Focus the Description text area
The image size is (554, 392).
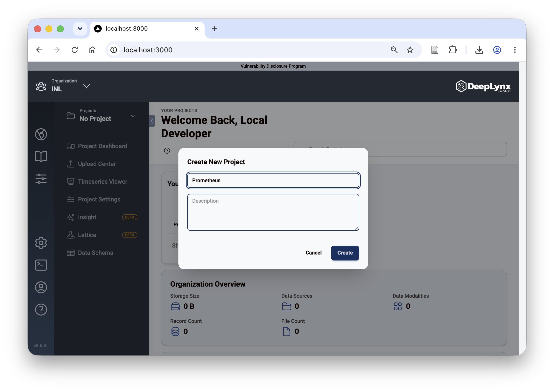coord(273,212)
